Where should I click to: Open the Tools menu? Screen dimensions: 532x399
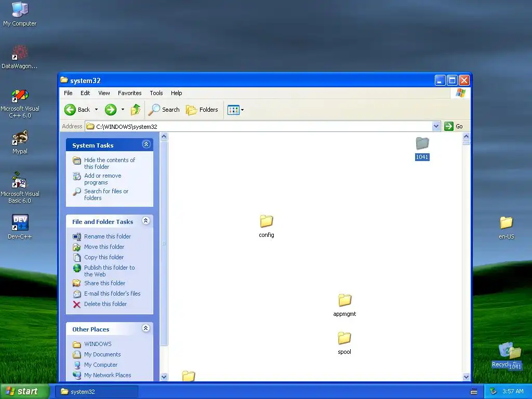pos(156,93)
